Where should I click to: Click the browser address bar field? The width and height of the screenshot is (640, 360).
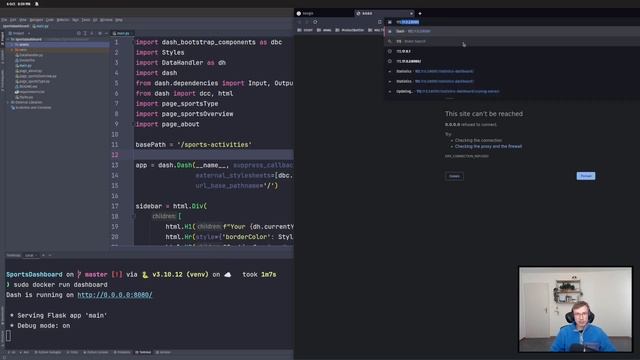[x=512, y=22]
